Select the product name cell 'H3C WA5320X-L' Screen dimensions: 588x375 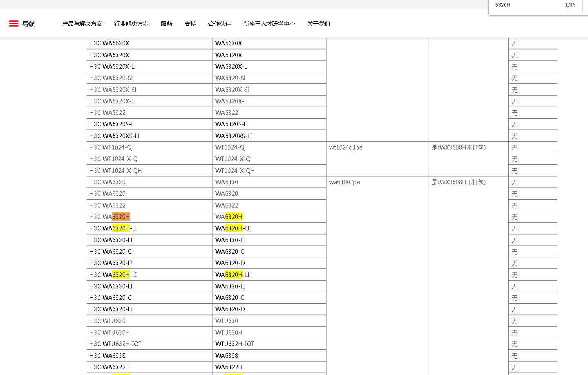pos(112,67)
